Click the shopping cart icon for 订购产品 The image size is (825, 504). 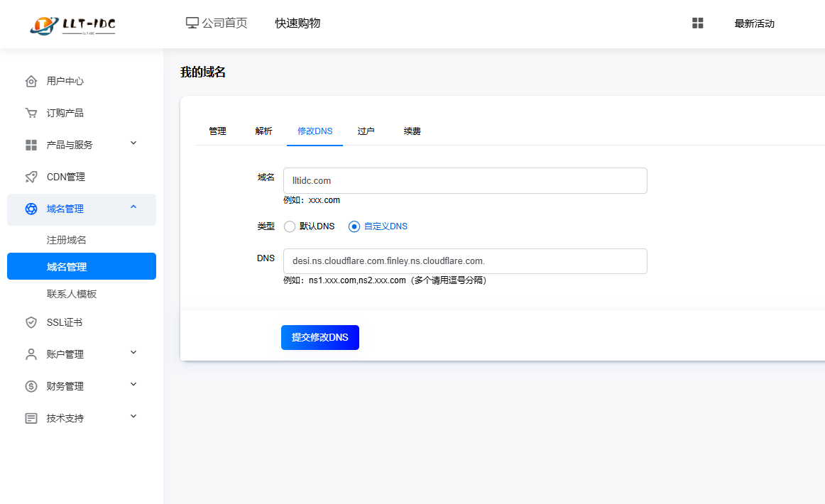click(x=31, y=113)
